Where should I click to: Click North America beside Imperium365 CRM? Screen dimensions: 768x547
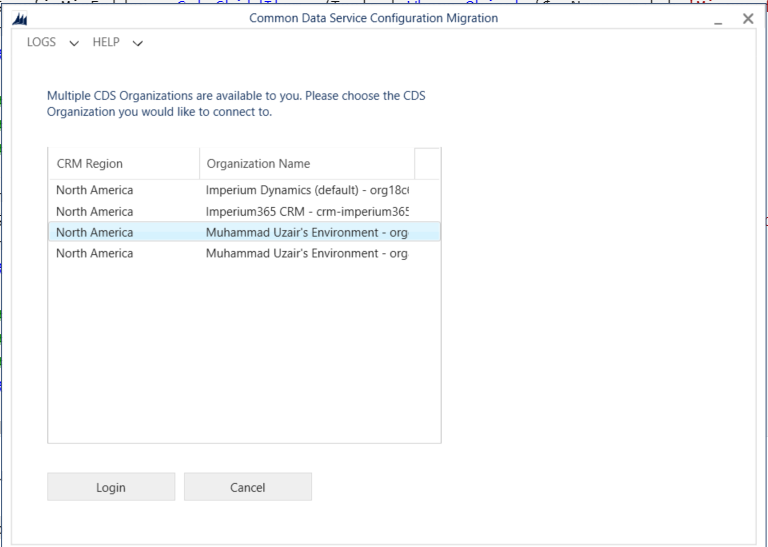coord(94,211)
